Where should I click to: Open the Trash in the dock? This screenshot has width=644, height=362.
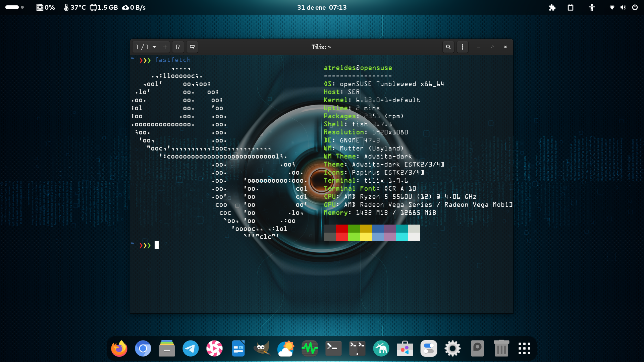[x=501, y=349]
